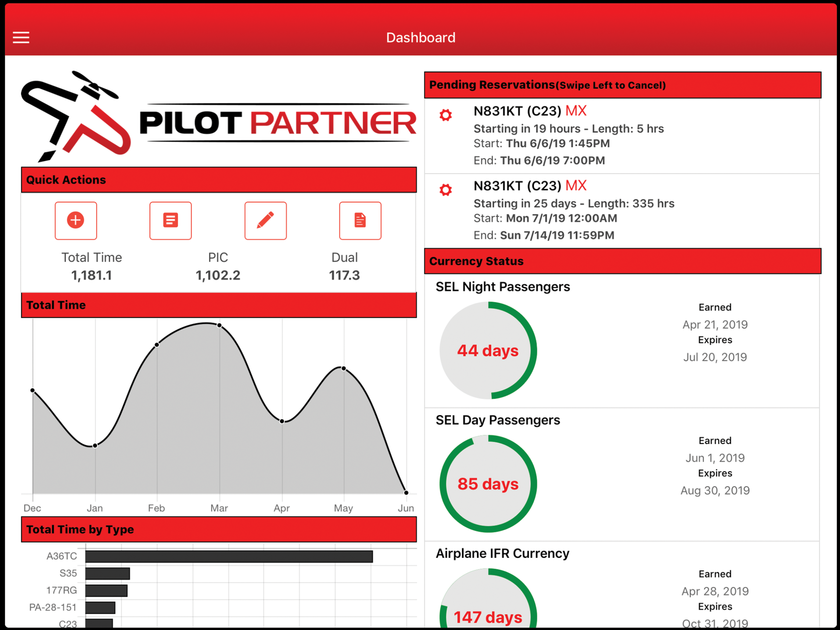Screen dimensions: 840x630
Task: Select the January data point on chart
Action: (95, 445)
